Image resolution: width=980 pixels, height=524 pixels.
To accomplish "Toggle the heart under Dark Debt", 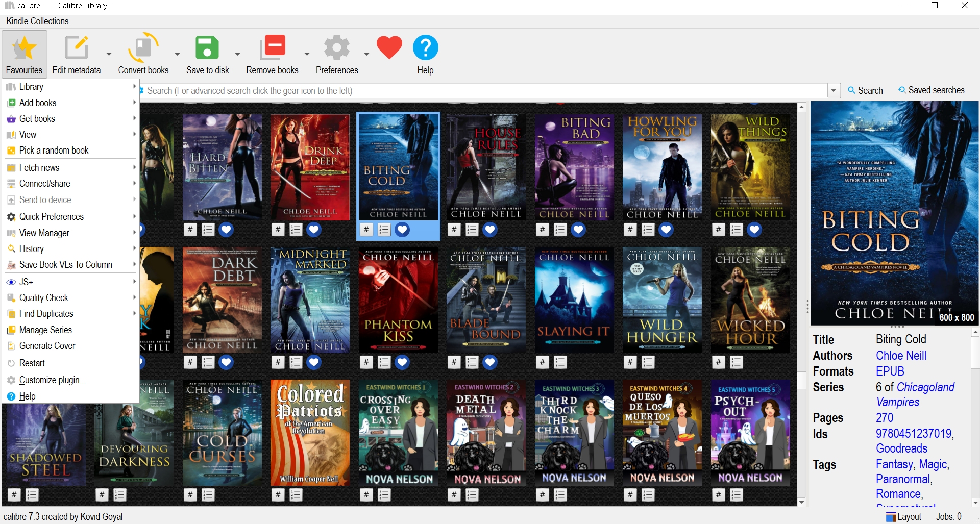I will (226, 362).
